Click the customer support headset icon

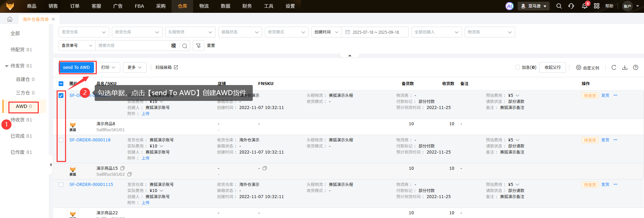tap(571, 6)
